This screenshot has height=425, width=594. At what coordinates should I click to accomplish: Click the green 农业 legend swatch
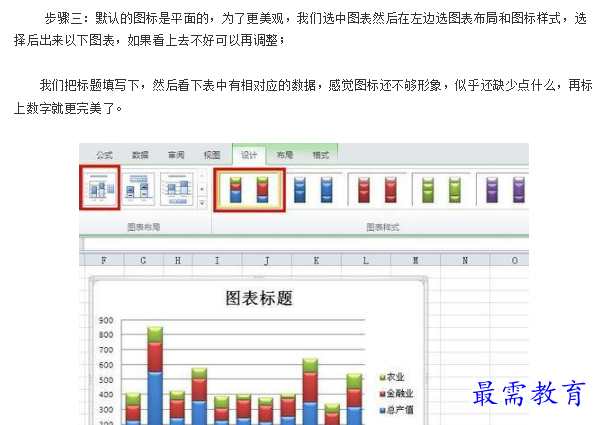pyautogui.click(x=383, y=377)
